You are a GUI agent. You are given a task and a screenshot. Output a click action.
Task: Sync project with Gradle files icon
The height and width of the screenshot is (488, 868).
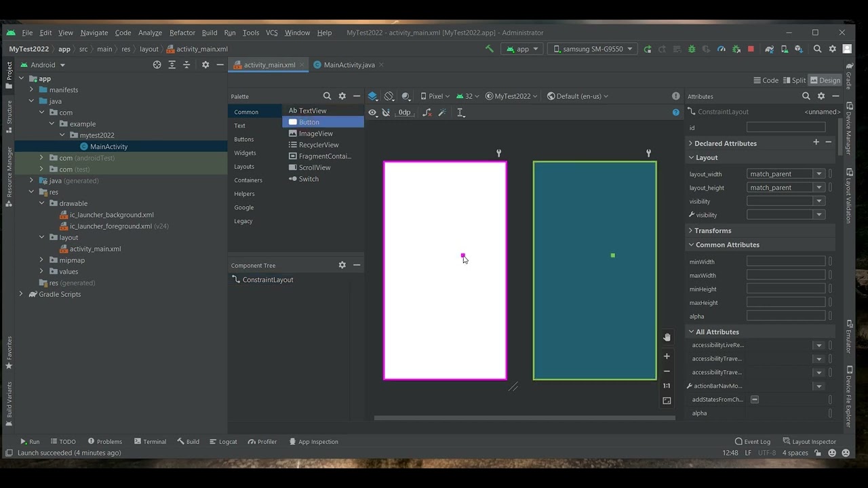coord(769,49)
